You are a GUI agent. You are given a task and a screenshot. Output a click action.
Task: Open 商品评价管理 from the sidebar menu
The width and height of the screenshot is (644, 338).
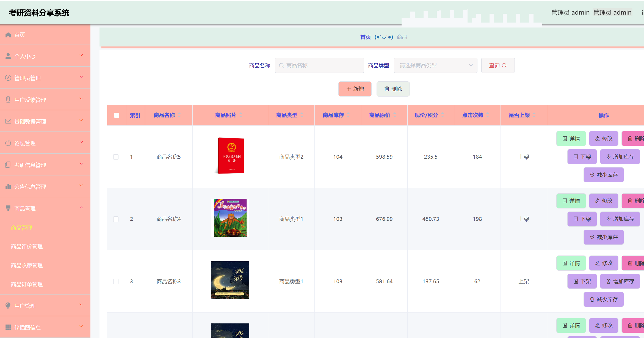click(26, 246)
